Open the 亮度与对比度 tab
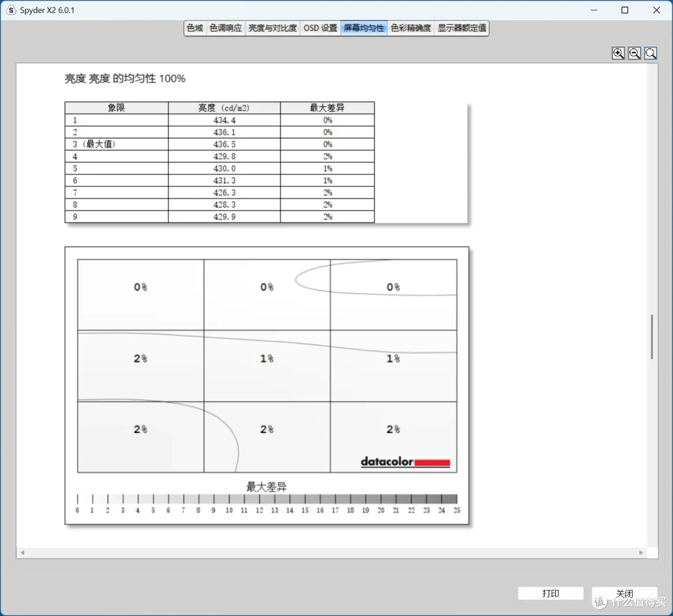The width and height of the screenshot is (673, 616). [x=272, y=28]
